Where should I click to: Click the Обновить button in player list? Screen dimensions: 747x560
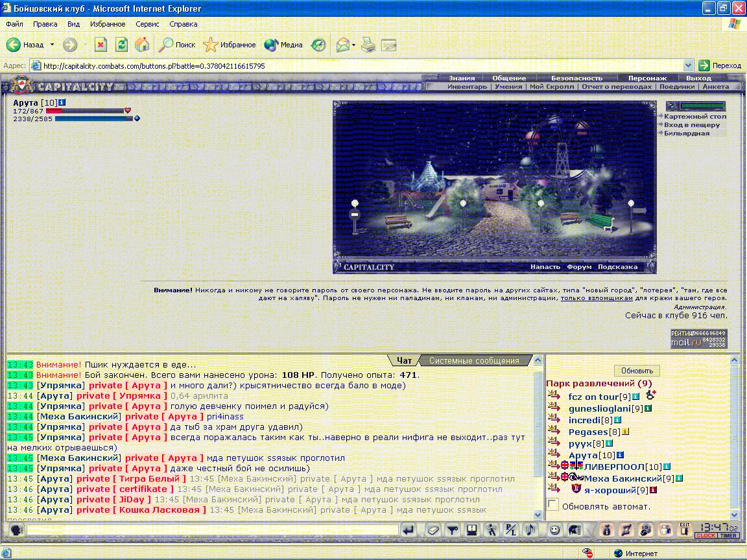coord(637,371)
